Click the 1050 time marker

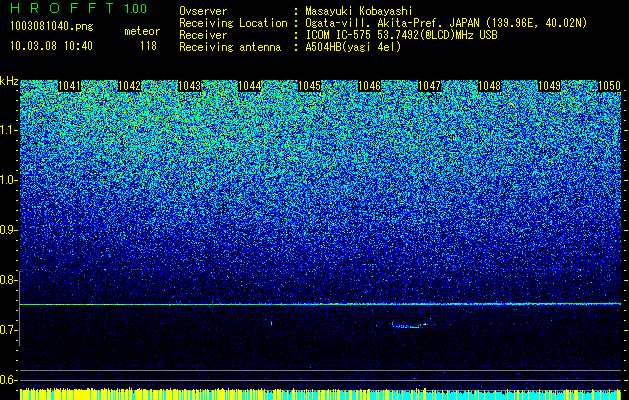click(x=609, y=86)
